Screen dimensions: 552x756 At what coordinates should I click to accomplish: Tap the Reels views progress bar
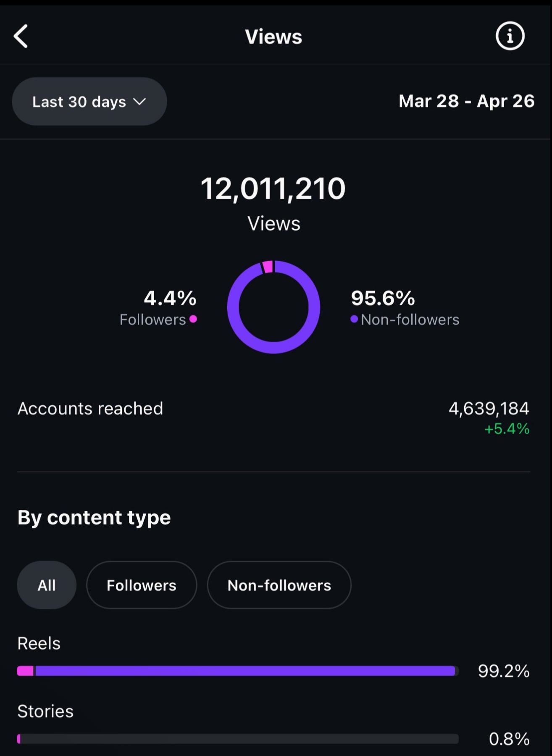click(237, 671)
